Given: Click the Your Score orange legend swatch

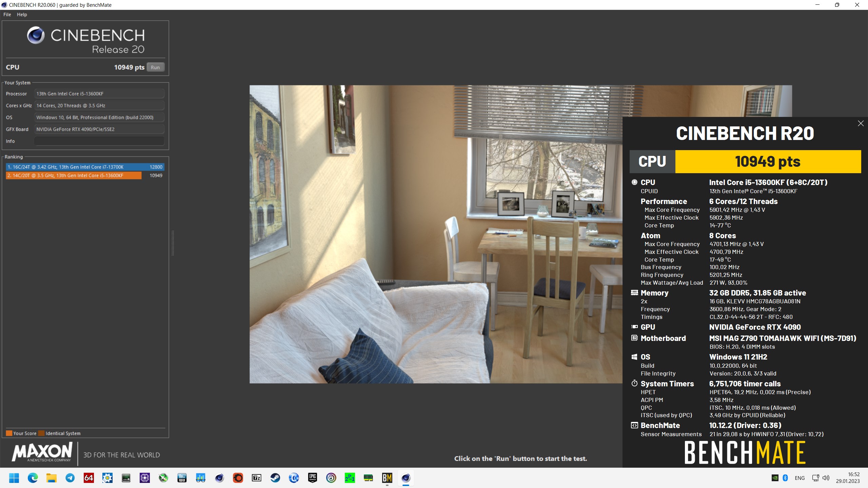Looking at the screenshot, I should (x=9, y=433).
